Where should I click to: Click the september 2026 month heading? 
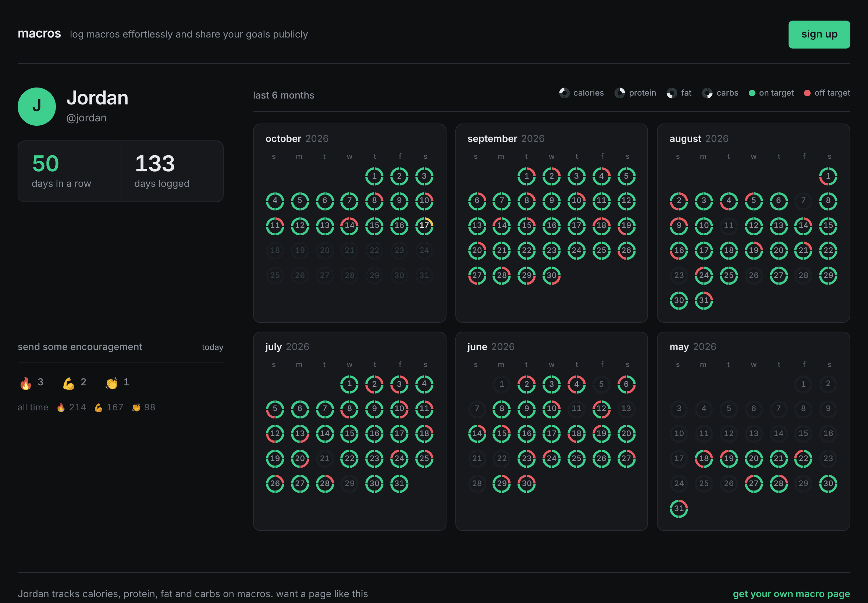click(506, 139)
